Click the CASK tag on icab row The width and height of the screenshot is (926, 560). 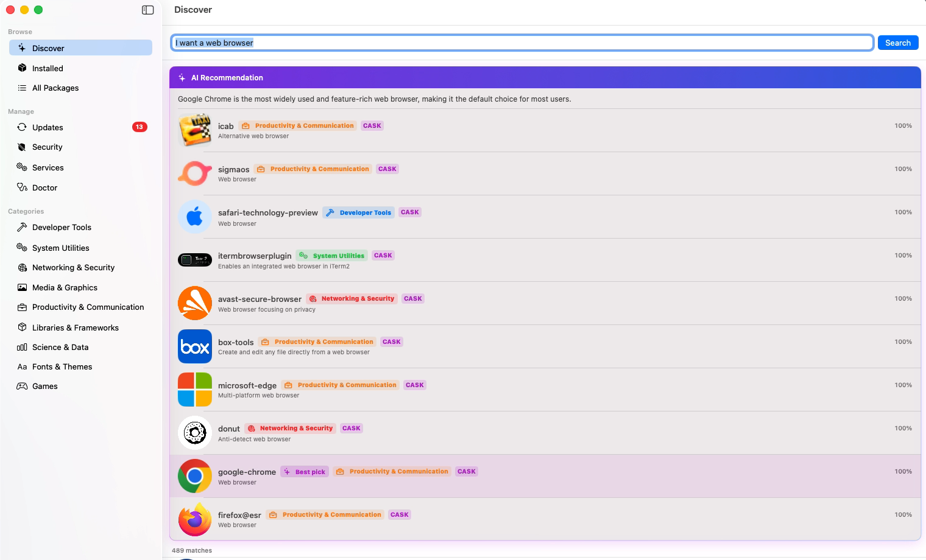(x=372, y=126)
